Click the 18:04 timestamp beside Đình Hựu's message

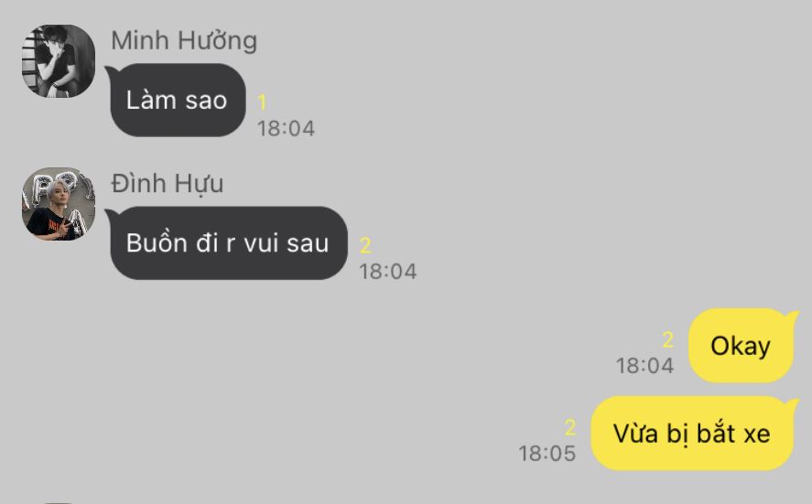388,272
